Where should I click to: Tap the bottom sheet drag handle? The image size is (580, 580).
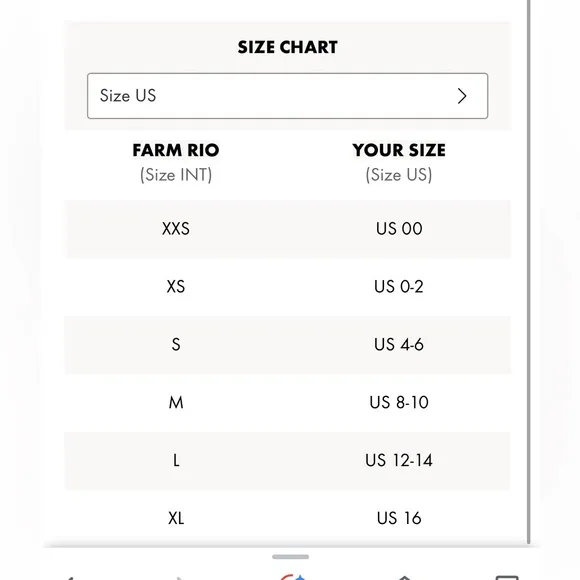tap(290, 557)
